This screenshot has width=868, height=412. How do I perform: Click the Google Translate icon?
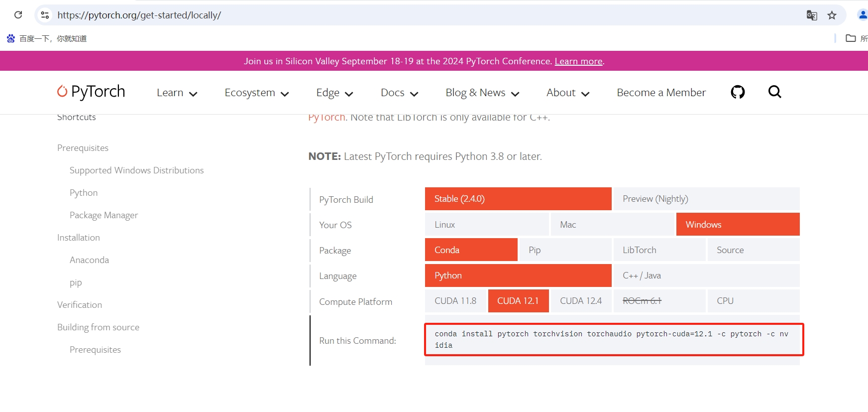coord(812,15)
